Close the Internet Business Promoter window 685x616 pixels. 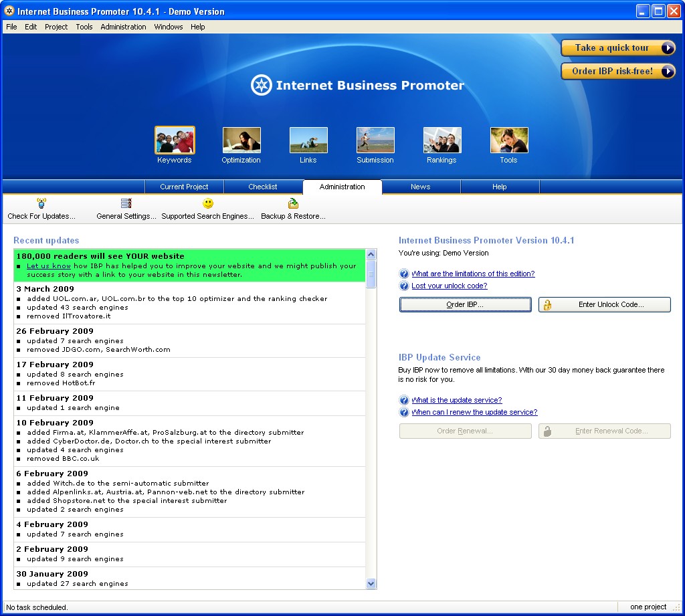click(674, 11)
